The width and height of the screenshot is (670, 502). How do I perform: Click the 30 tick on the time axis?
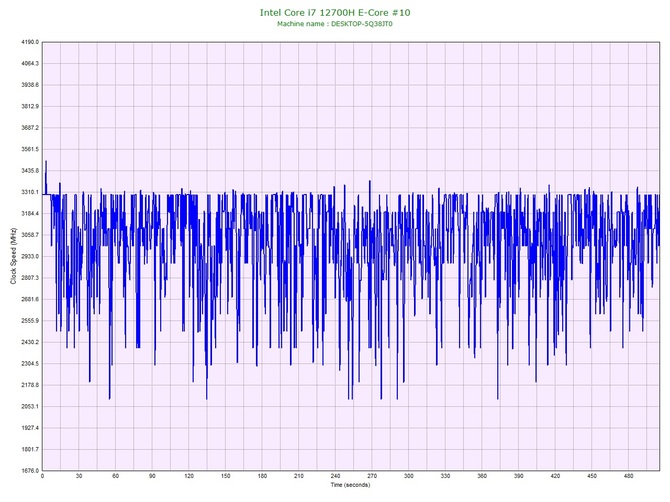pyautogui.click(x=79, y=476)
